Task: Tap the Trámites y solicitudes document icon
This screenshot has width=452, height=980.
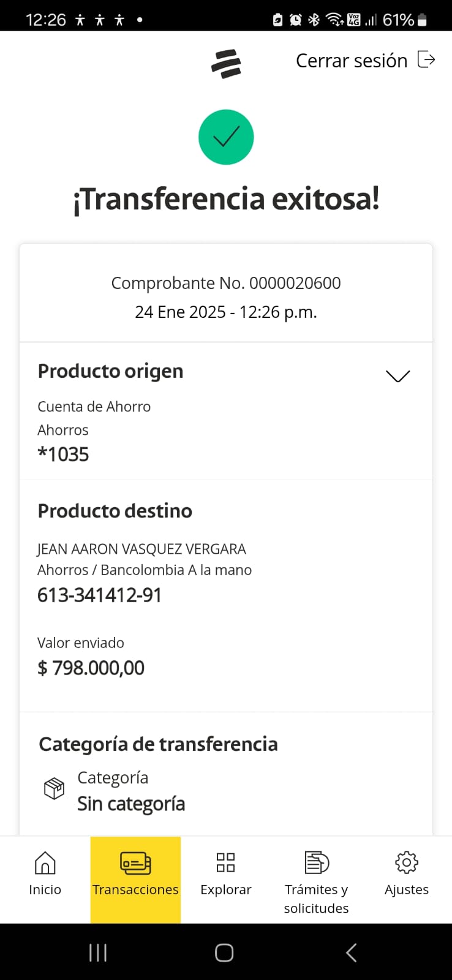Action: pos(317,862)
